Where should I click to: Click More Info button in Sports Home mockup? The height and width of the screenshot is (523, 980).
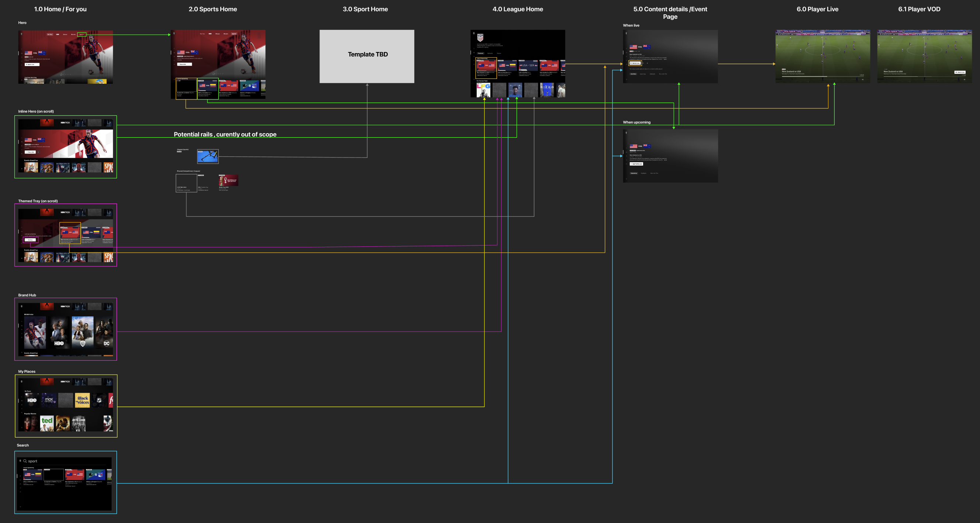(184, 64)
